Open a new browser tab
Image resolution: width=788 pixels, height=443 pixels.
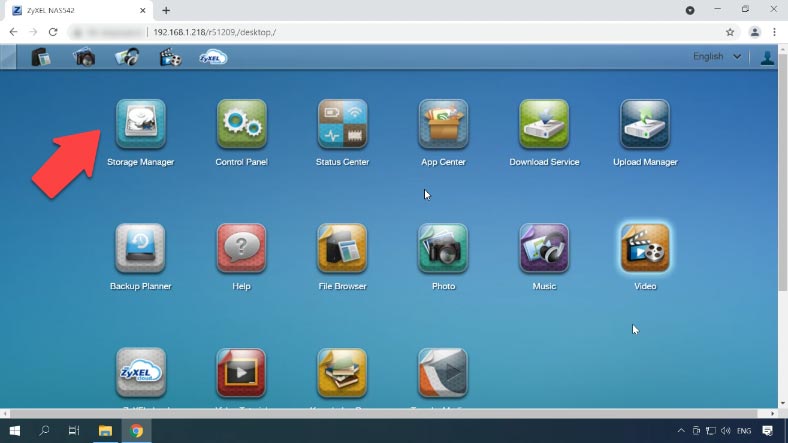pos(166,10)
